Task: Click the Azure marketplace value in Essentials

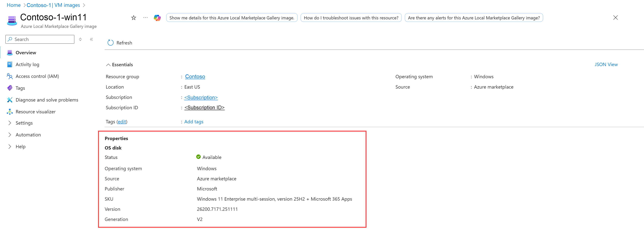Action: pyautogui.click(x=494, y=87)
